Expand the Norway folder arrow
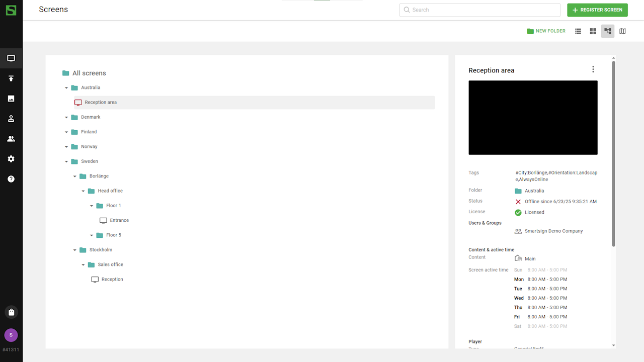Screen dimensions: 644x362 (66, 147)
